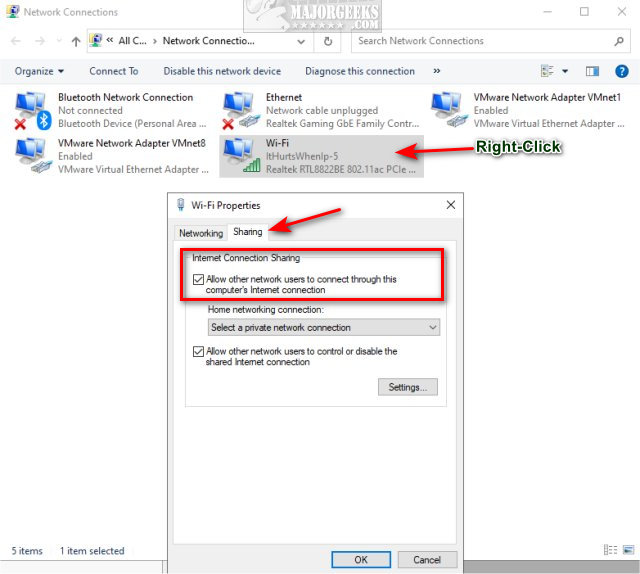The width and height of the screenshot is (640, 574).
Task: Click Network cable unplugged status text
Action: (x=322, y=111)
